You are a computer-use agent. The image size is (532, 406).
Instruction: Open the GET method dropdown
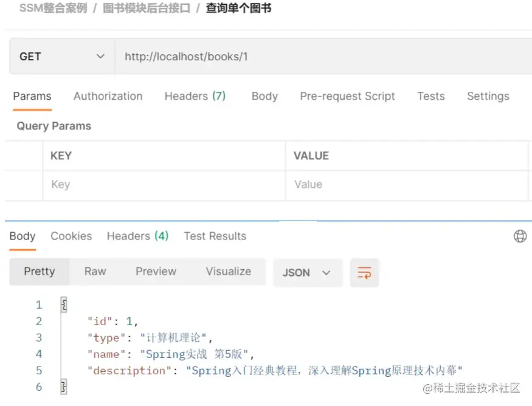coord(62,57)
